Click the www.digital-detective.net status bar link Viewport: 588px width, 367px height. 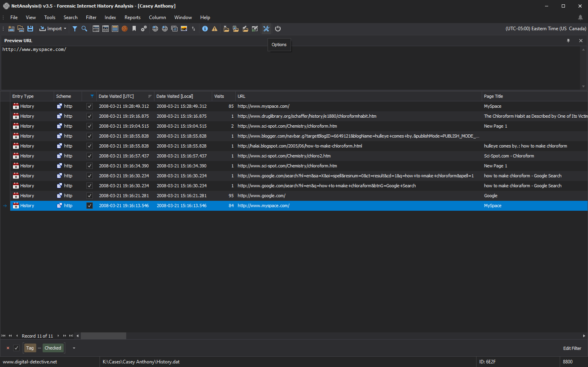30,362
